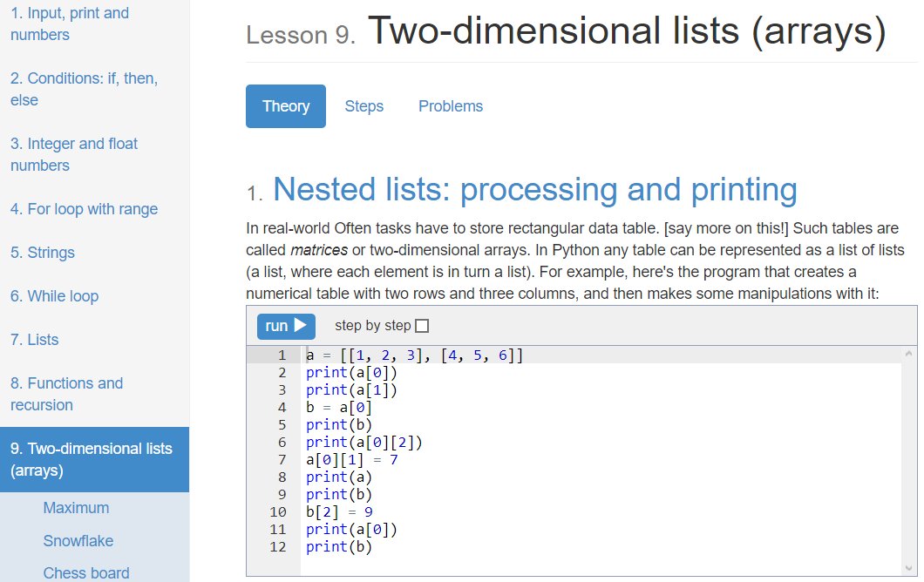The image size is (924, 582).
Task: Click the page title 'Two-dimensional lists (arrays)'
Action: tap(627, 30)
